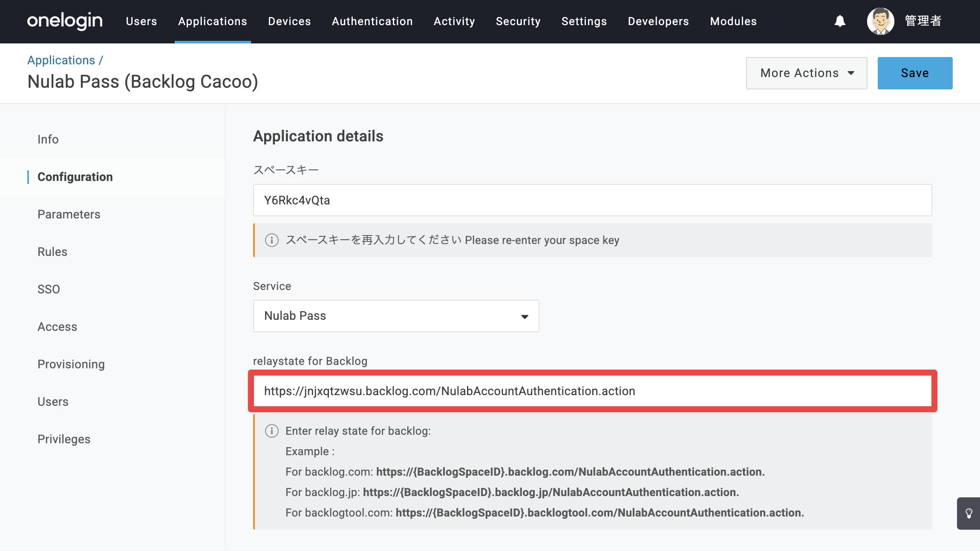Click the 'Please re-enter your space key' hint
This screenshot has width=980, height=551.
click(542, 240)
